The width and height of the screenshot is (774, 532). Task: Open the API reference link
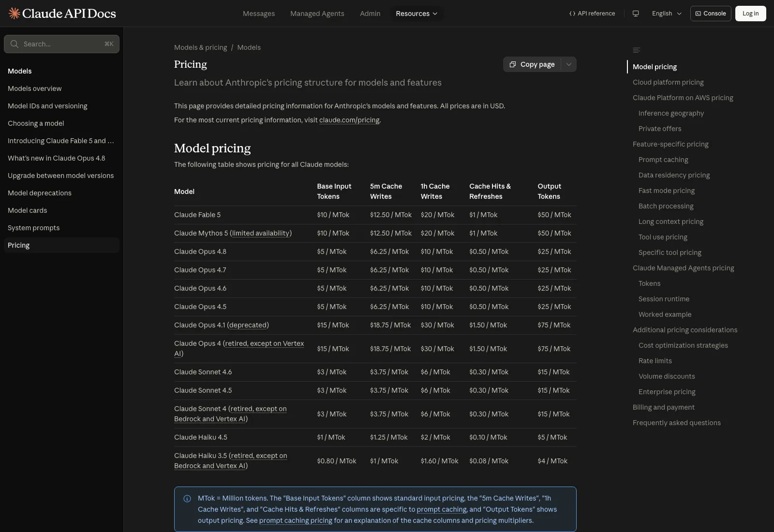click(x=592, y=14)
